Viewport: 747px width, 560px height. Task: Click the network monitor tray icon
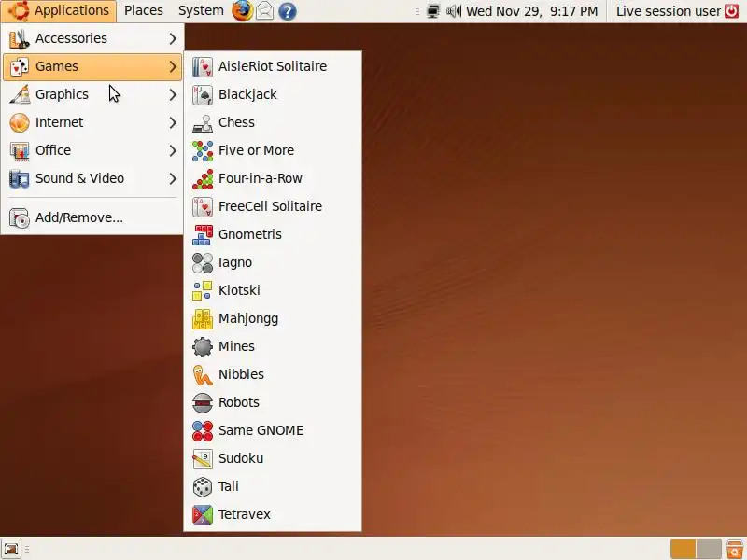click(x=433, y=11)
